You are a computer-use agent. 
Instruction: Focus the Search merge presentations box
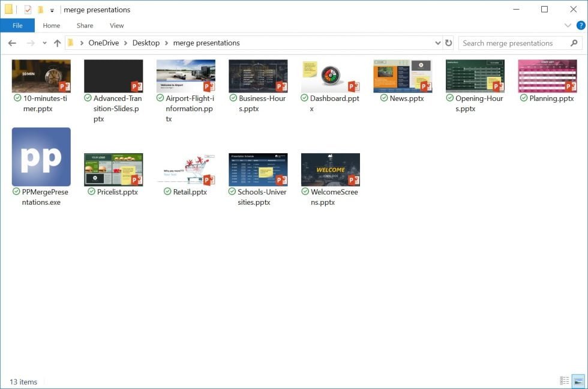(520, 43)
